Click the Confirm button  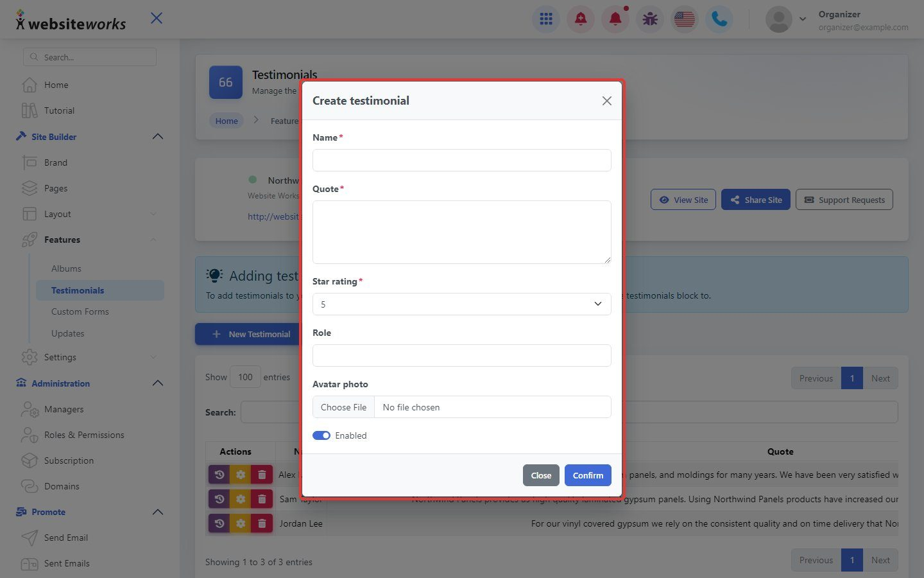pos(588,475)
